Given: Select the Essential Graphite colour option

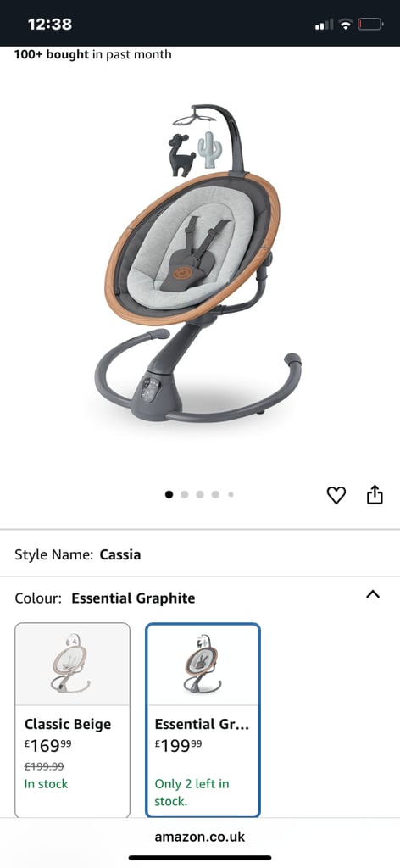Looking at the screenshot, I should tap(203, 721).
